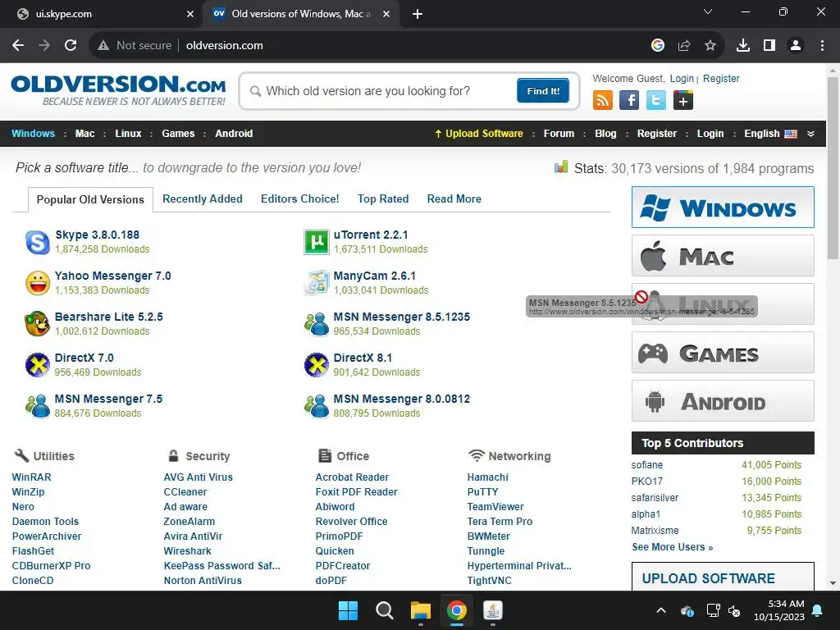
Task: Open Chrome profile avatar icon
Action: (x=796, y=46)
